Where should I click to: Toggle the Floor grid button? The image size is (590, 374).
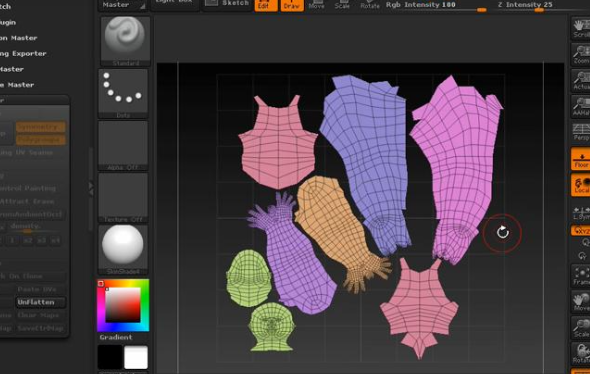(581, 160)
